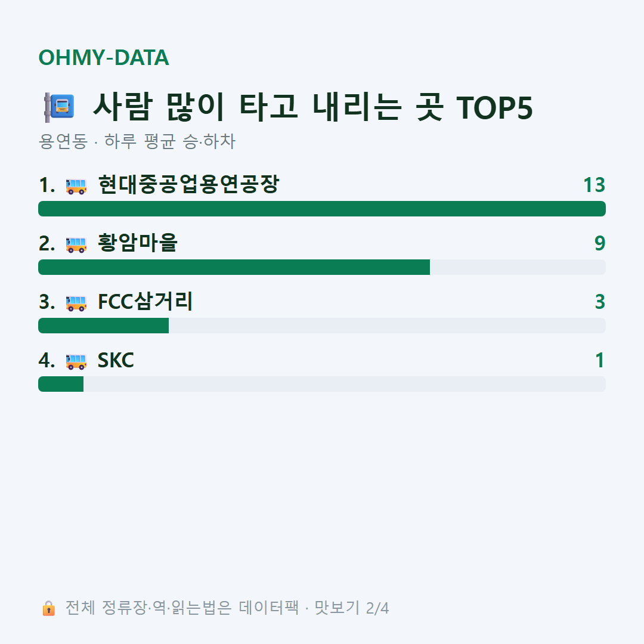Click the value 9 for 황암마을

pos(600,243)
